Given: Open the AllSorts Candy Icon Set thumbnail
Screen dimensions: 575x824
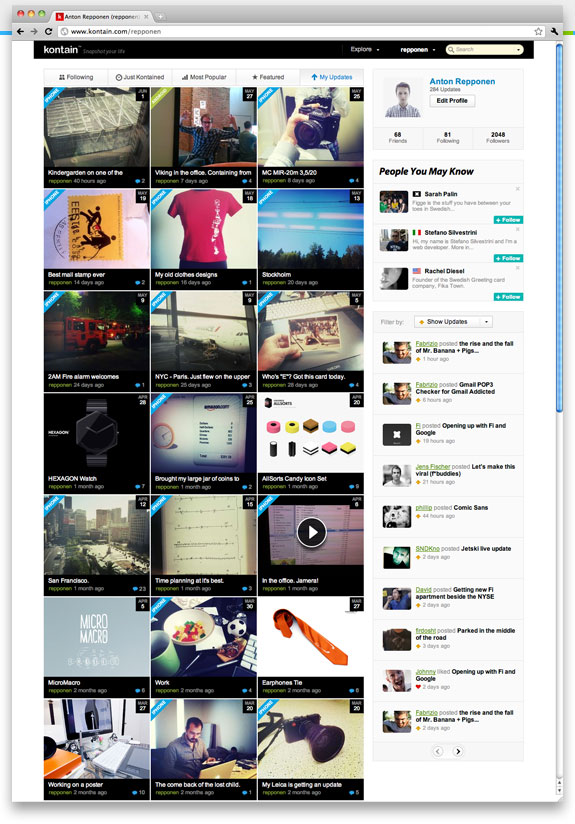Looking at the screenshot, I should click(311, 432).
